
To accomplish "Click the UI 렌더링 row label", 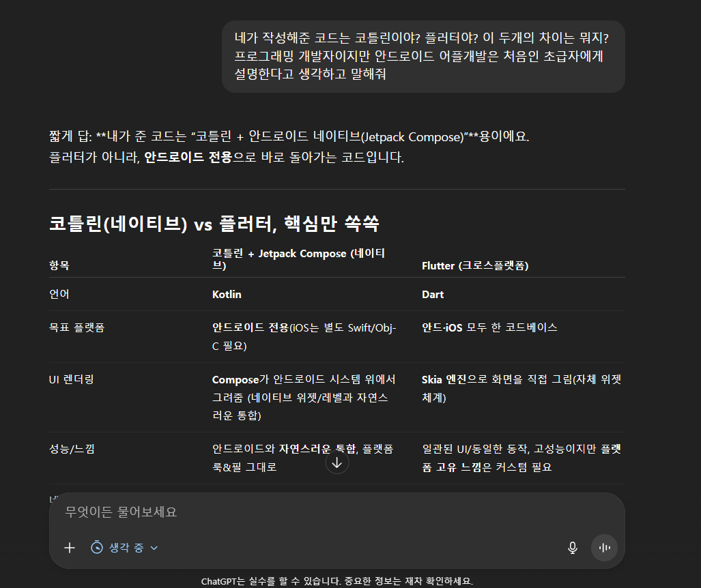I will (72, 379).
